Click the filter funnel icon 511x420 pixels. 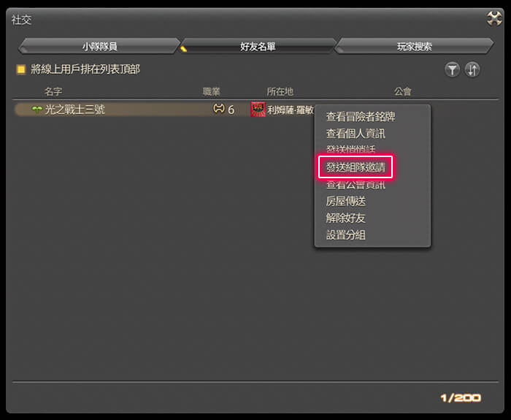452,69
